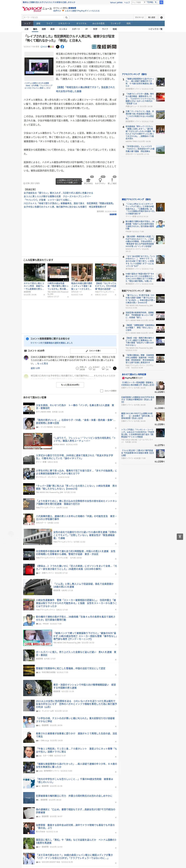Expand top comment with もっと見る
Image resolution: width=186 pixels, height=868 pixels.
pos(43,364)
